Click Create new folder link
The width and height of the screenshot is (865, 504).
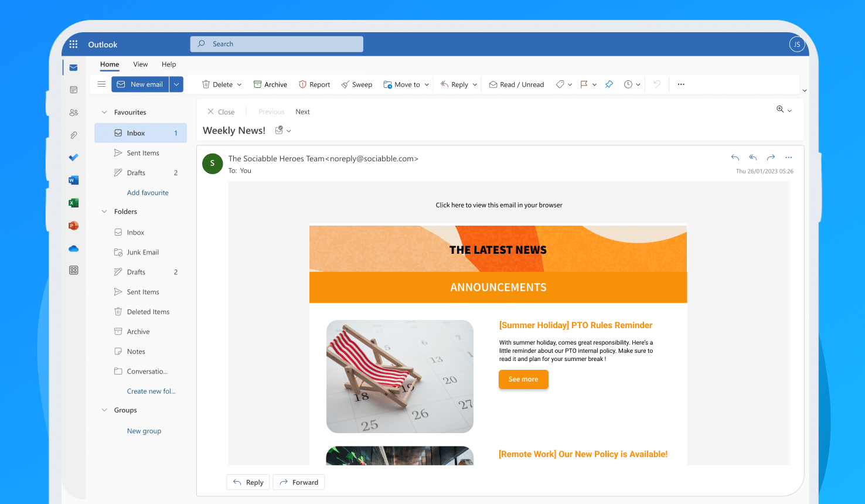[151, 391]
